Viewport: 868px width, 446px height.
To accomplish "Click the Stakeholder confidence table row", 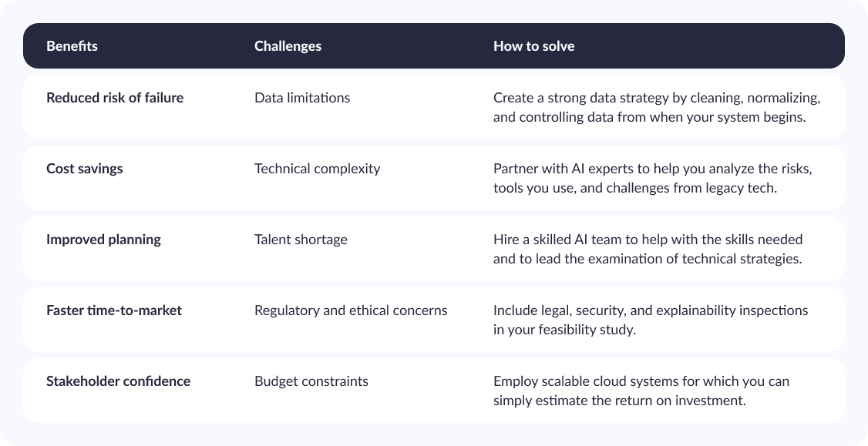I will point(434,391).
